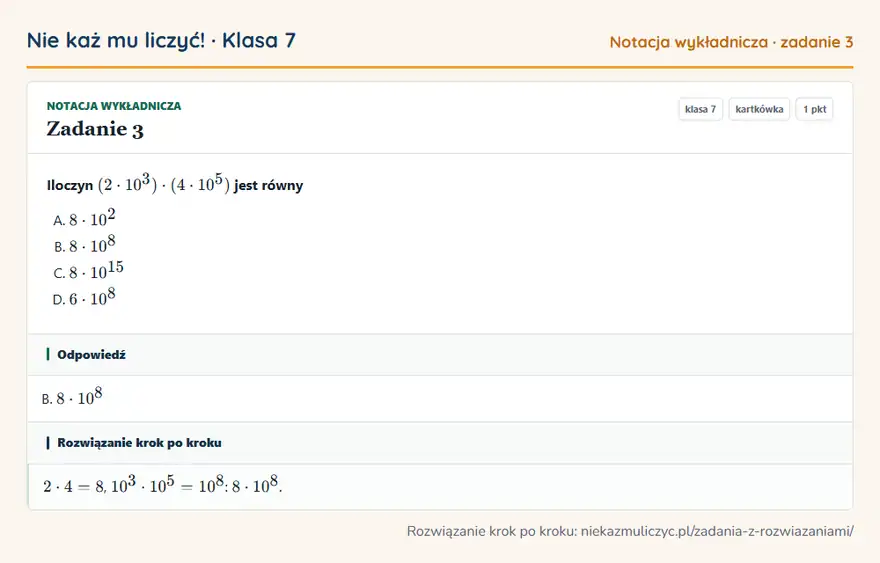Click the answer 'B. 8 · 10^8' under Odpowiedź
The width and height of the screenshot is (880, 563).
72,397
